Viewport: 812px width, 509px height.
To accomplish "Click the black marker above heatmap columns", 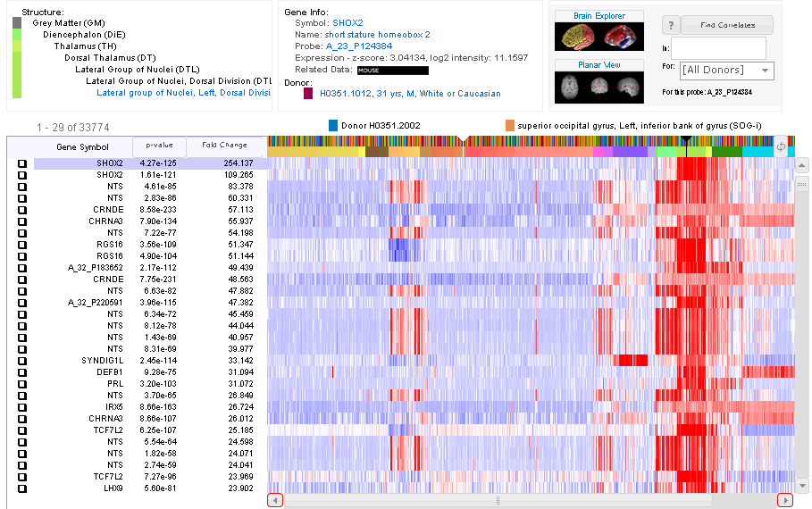I will coord(686,138).
